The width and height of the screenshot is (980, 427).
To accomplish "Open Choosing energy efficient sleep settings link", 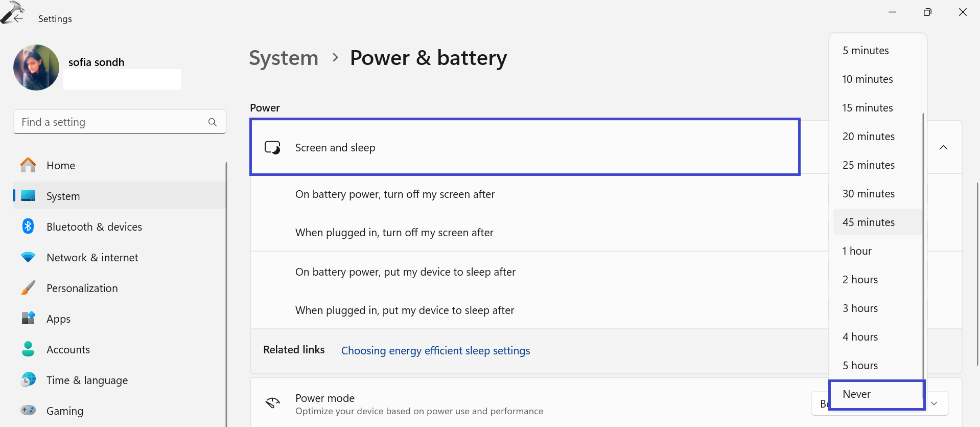I will click(435, 351).
